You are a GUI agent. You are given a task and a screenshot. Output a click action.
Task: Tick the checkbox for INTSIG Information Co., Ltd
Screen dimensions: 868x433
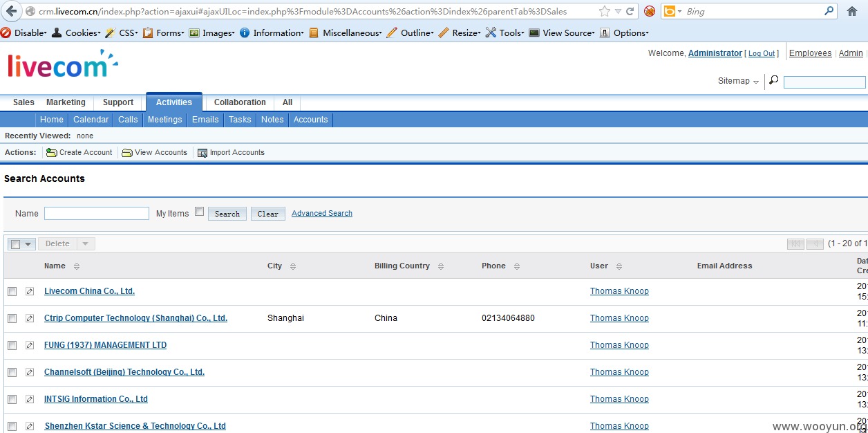pyautogui.click(x=12, y=400)
